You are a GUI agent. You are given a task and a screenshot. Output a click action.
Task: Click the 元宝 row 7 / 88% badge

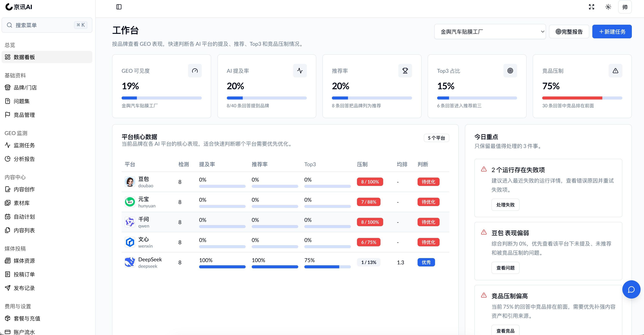[369, 202]
